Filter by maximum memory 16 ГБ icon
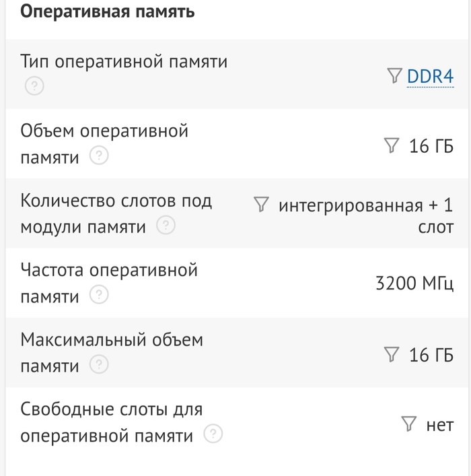 coord(390,354)
